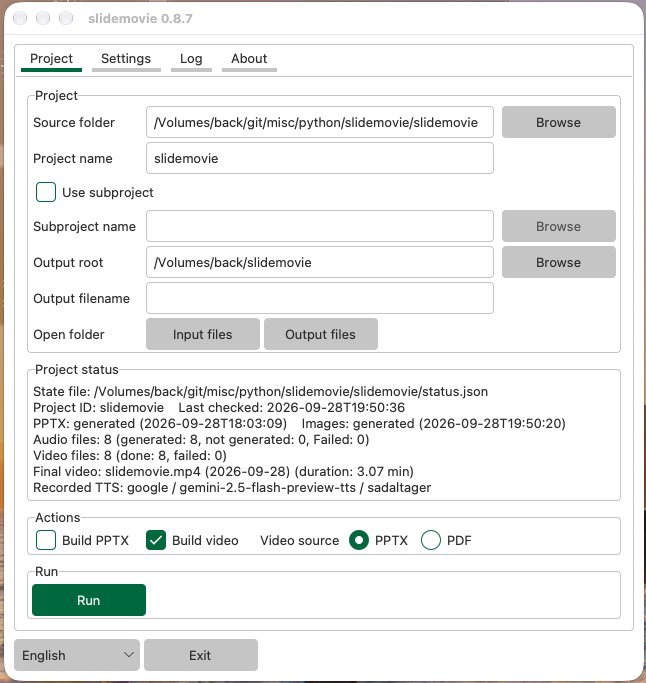
Task: Click the green Run button
Action: (89, 600)
